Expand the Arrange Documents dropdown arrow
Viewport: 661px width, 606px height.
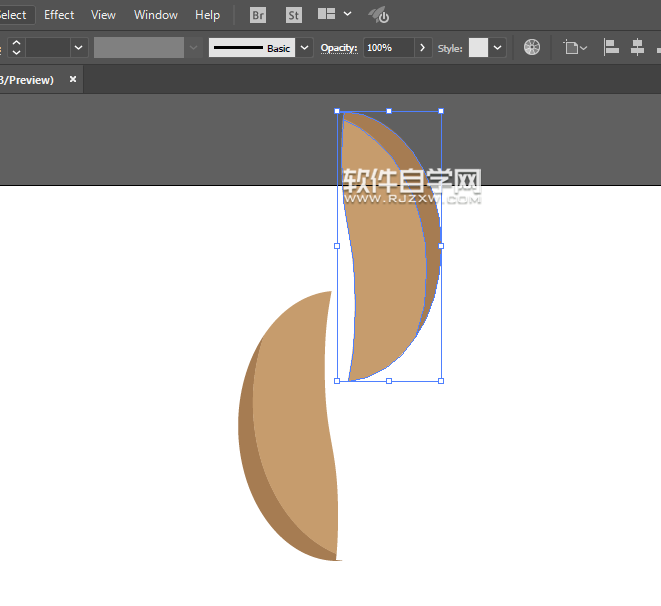tap(347, 15)
